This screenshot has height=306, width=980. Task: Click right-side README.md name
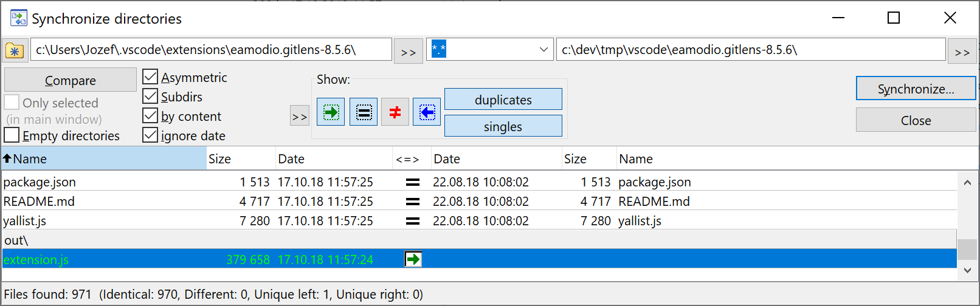[x=654, y=202]
